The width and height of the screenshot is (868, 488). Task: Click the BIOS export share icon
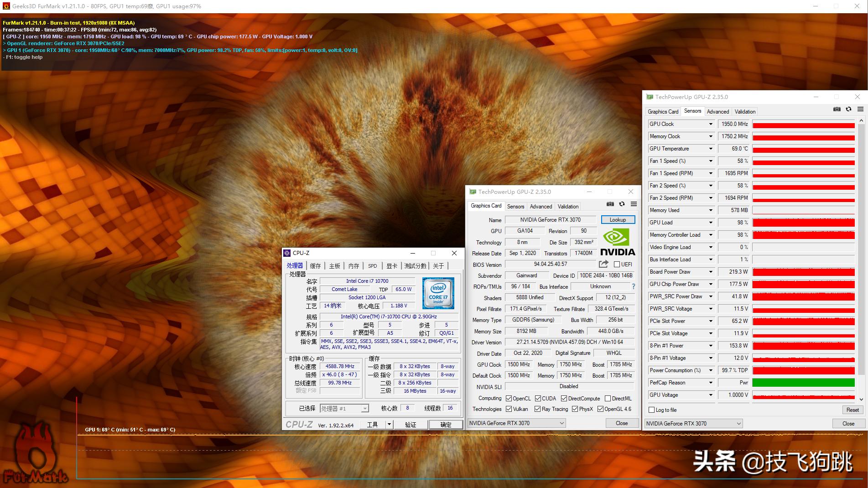click(x=603, y=264)
